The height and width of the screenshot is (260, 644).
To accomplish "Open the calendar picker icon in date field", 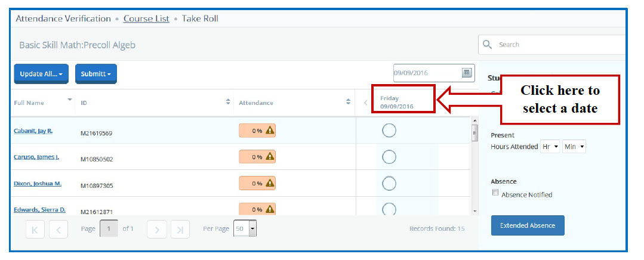I will [x=467, y=73].
